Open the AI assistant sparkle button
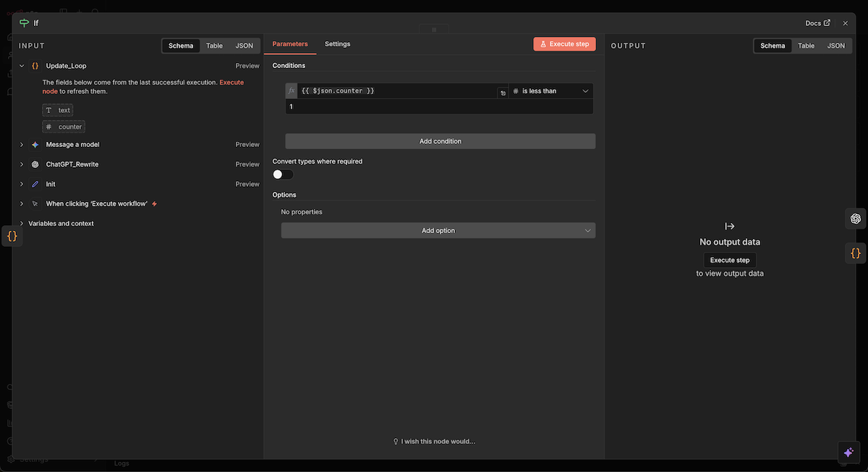Screen dimensions: 868x472 [x=848, y=452]
